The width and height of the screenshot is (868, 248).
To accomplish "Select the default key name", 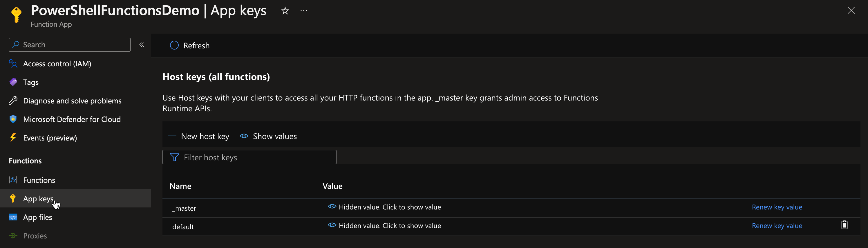I will [x=183, y=227].
